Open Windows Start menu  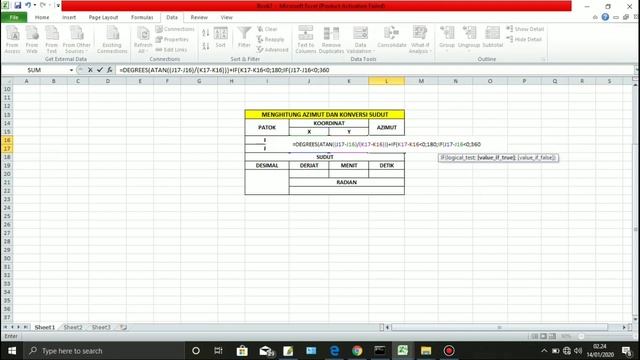(12, 351)
